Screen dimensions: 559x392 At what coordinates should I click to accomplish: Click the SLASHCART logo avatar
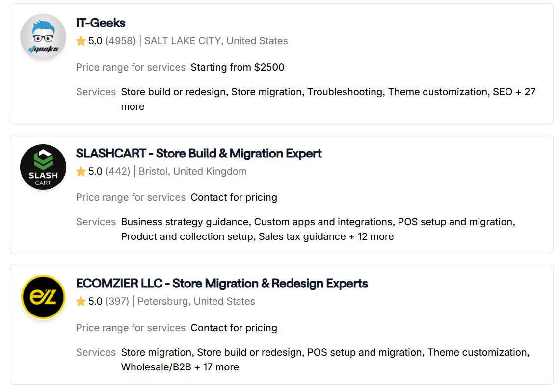click(x=43, y=167)
